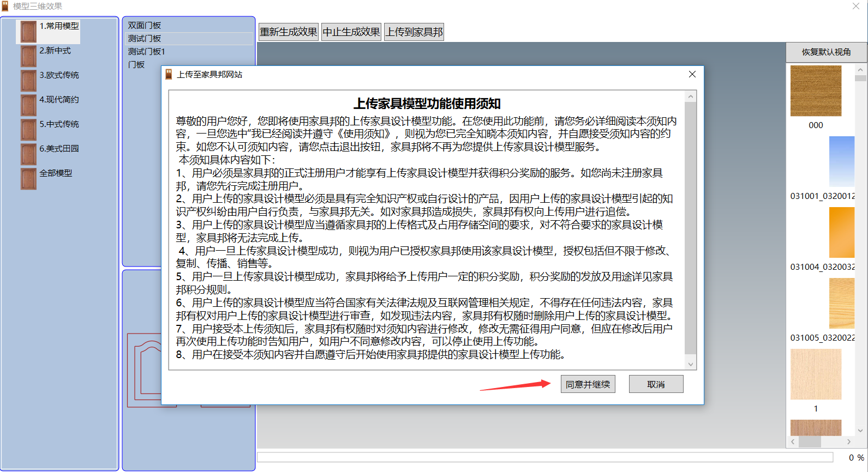Cancel the upload dialog with 取消

point(656,384)
